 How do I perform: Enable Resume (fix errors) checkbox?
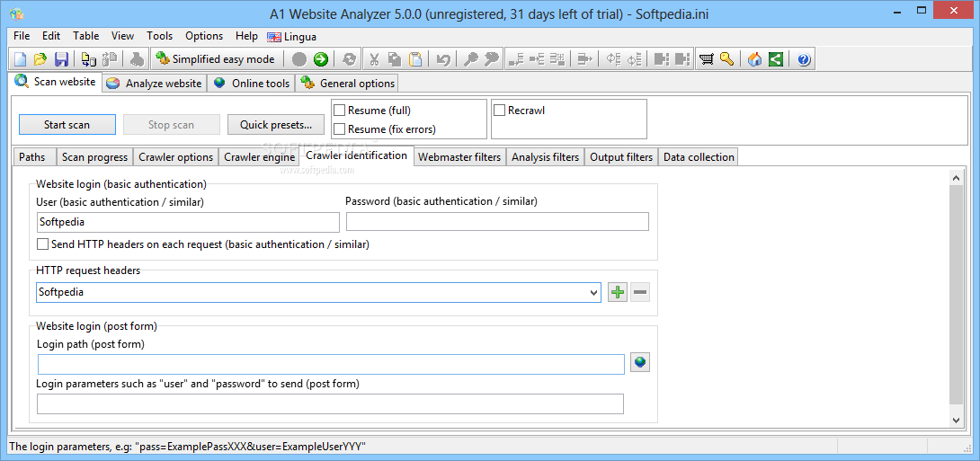339,129
